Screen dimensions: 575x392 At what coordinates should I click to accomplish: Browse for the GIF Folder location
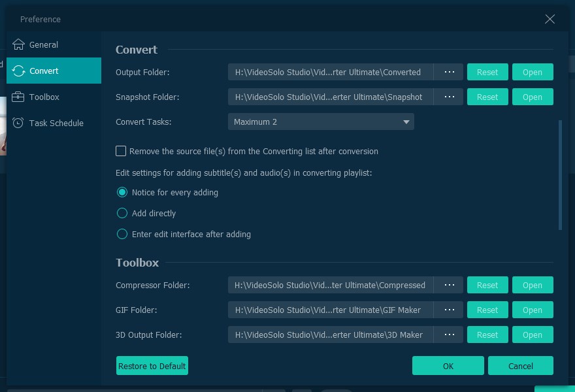coord(448,310)
